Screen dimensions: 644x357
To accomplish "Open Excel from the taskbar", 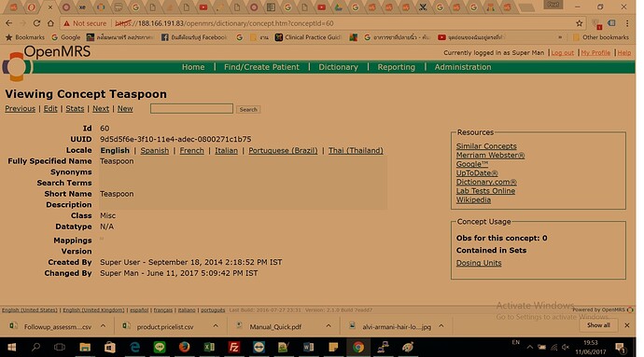I will pyautogui.click(x=209, y=347).
